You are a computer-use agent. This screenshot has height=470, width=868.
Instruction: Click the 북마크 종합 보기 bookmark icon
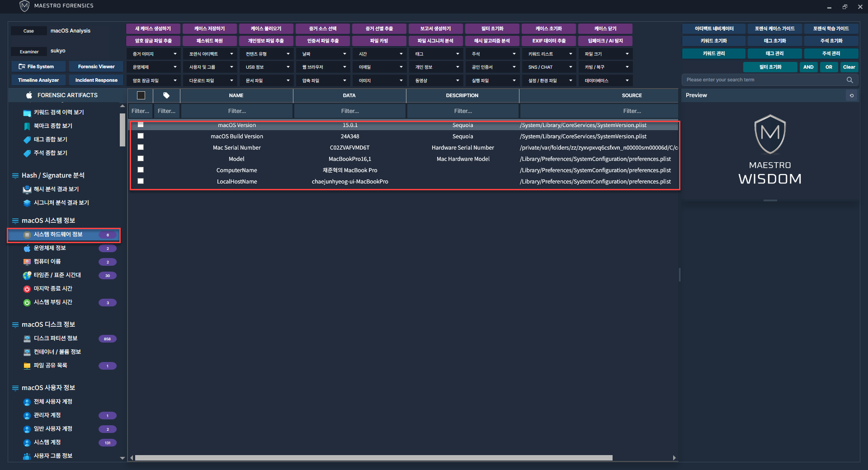tap(27, 126)
